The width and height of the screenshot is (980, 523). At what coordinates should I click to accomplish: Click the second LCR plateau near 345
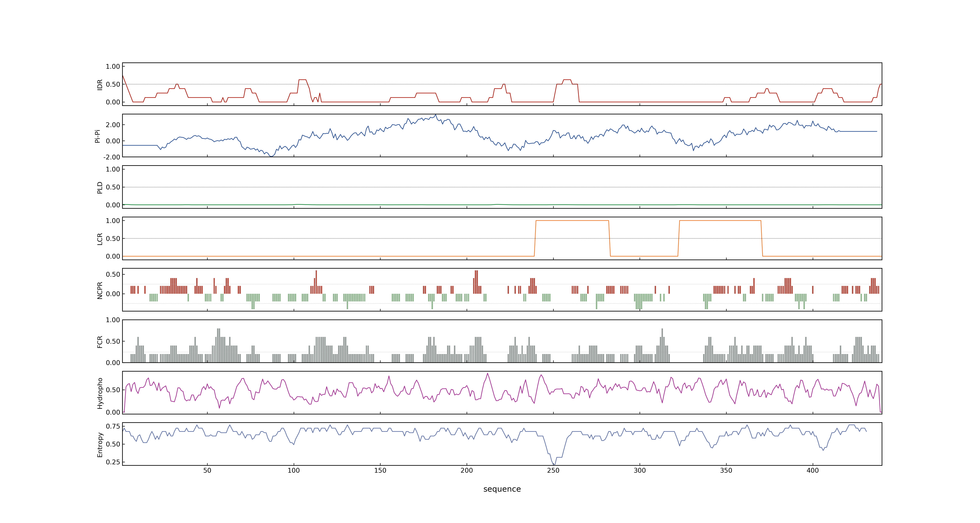tap(720, 221)
